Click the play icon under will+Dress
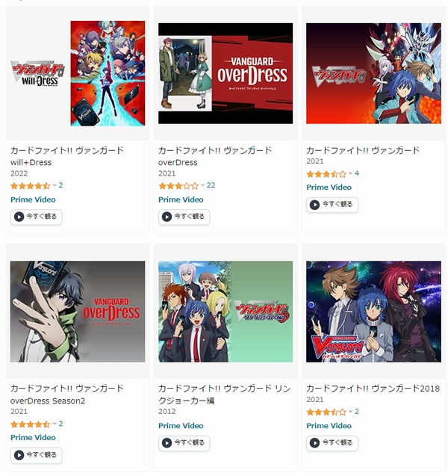Image resolution: width=448 pixels, height=476 pixels. click(19, 217)
